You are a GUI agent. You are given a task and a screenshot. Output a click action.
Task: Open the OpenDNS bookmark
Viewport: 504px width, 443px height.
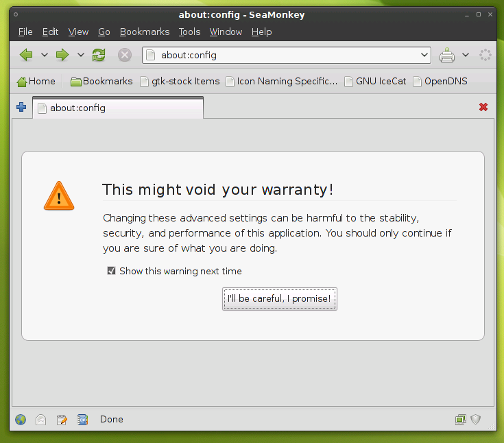(x=440, y=82)
